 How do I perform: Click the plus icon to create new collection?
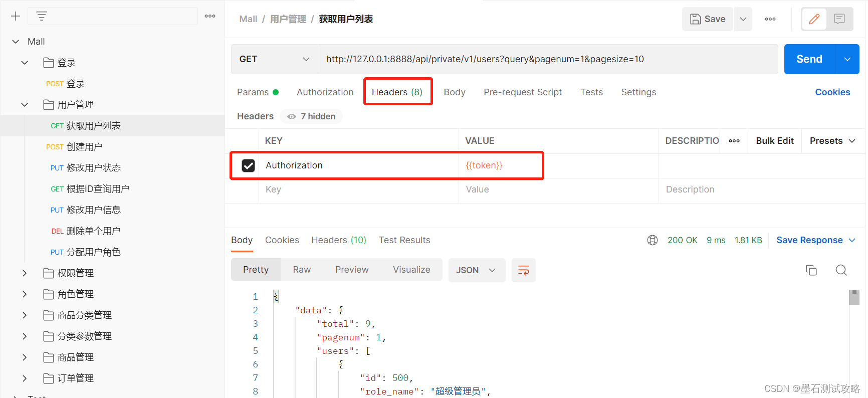pyautogui.click(x=16, y=16)
